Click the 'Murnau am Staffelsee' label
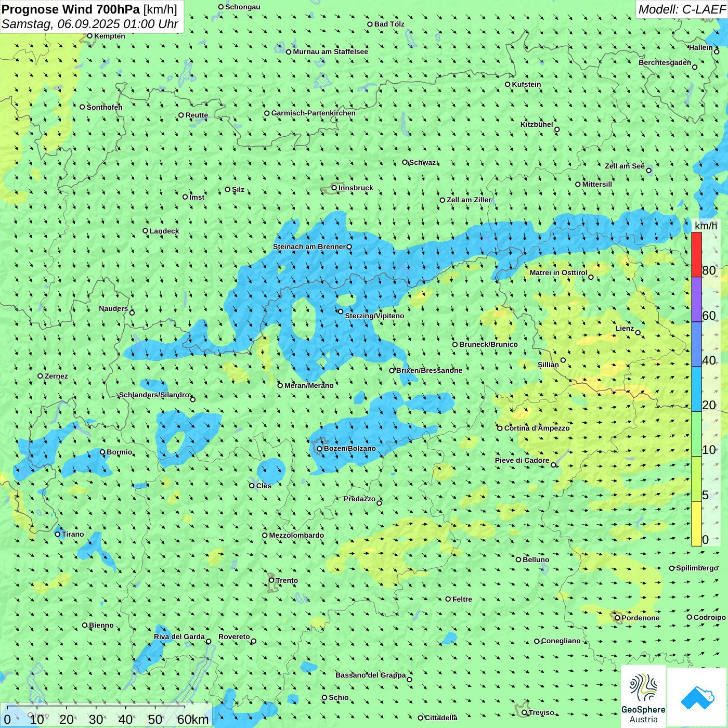 pyautogui.click(x=330, y=51)
